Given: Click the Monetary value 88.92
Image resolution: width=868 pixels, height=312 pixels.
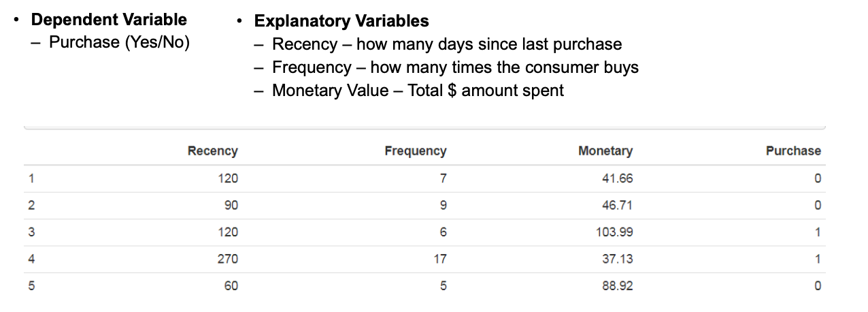Looking at the screenshot, I should (617, 286).
